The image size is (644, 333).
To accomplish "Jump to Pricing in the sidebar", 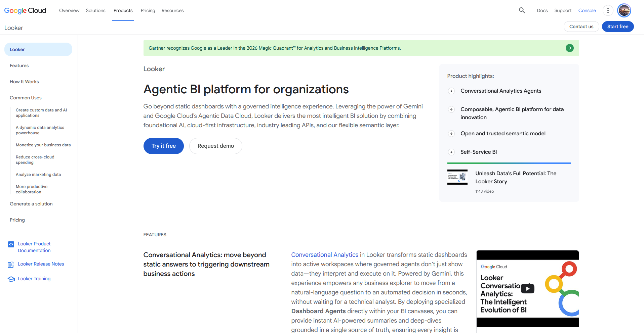I will [17, 220].
